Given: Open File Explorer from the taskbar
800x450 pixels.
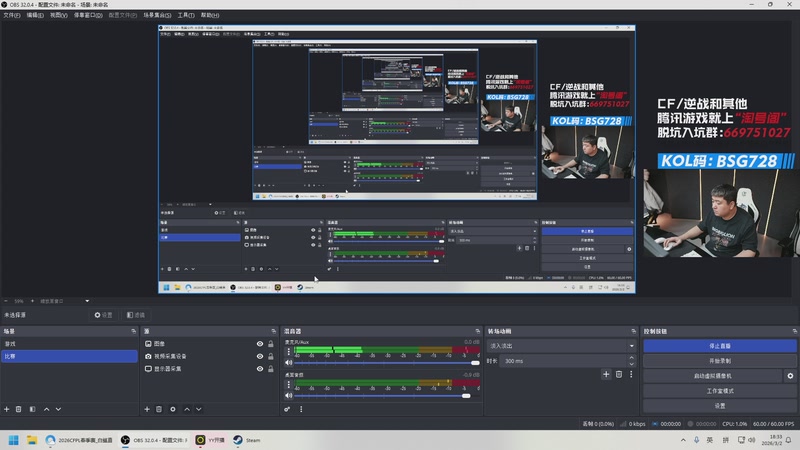Looking at the screenshot, I should click(32, 440).
